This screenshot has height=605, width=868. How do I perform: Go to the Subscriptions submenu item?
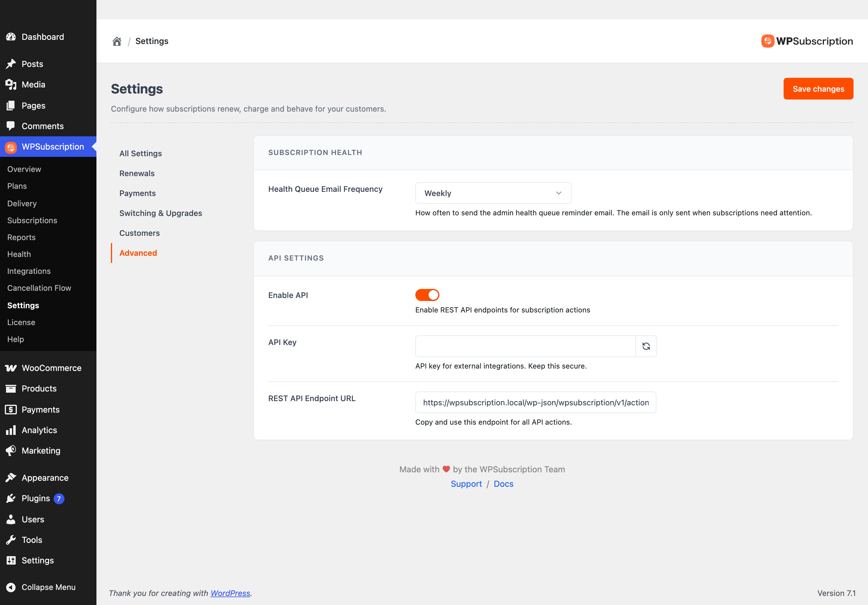click(32, 220)
